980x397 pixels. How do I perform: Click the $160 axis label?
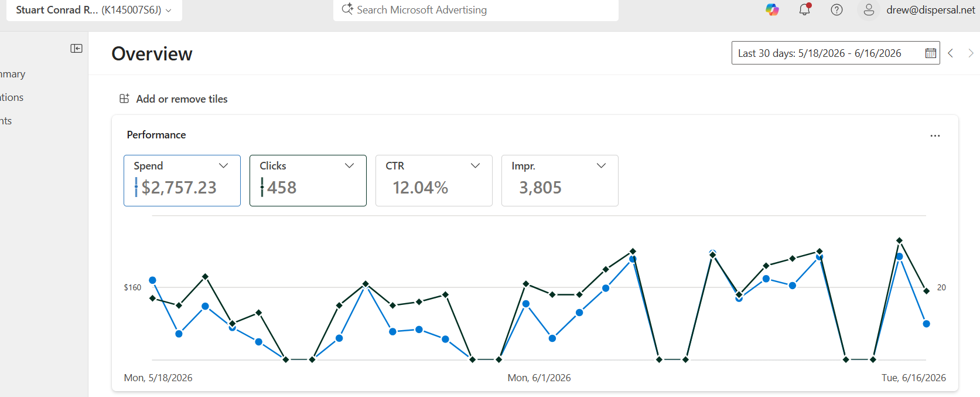132,287
